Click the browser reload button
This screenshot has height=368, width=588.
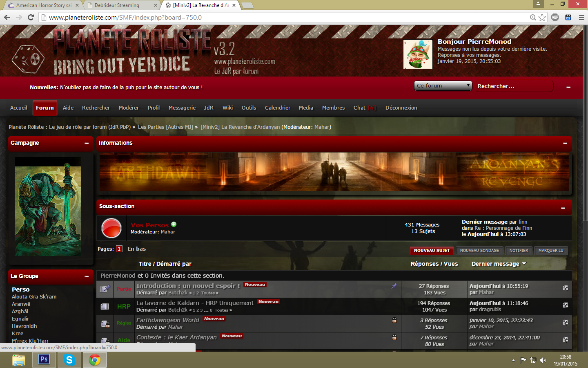[31, 17]
